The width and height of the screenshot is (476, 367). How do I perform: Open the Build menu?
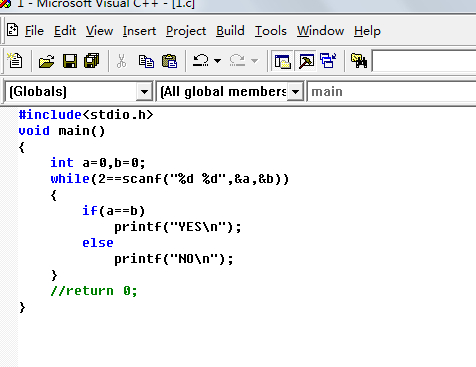(x=230, y=31)
